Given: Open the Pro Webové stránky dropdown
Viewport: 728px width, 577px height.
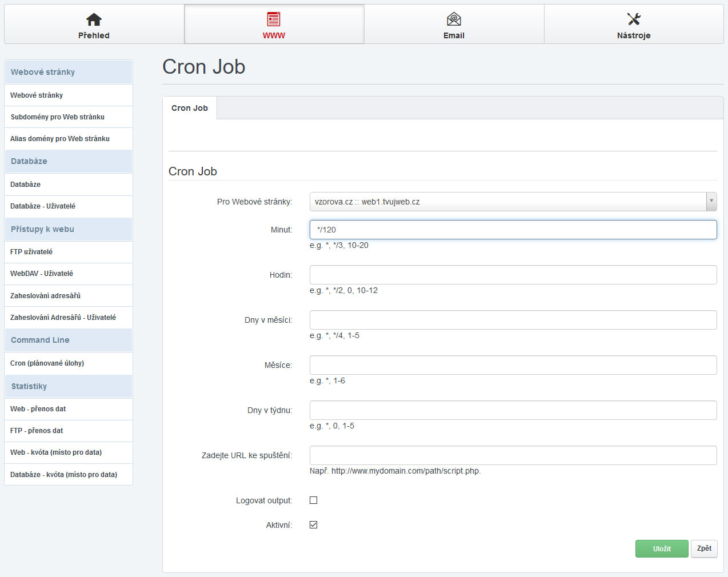Looking at the screenshot, I should 509,202.
